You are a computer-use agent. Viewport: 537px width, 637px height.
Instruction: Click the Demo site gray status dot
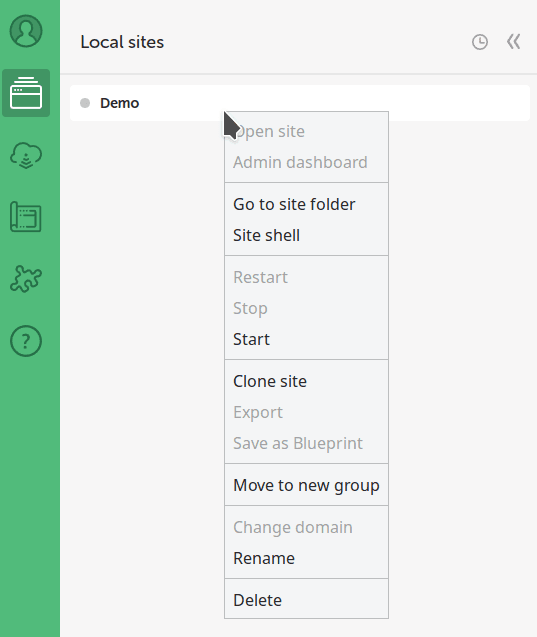coord(85,103)
